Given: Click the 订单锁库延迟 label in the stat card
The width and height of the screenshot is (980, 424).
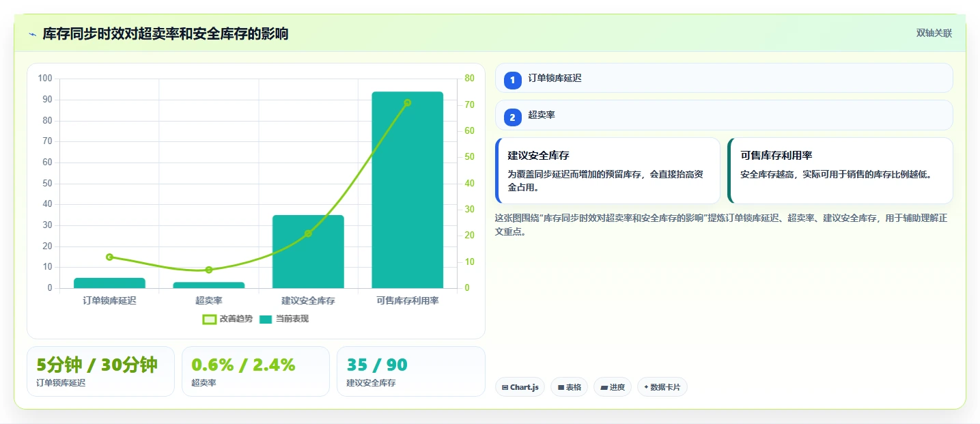Looking at the screenshot, I should click(61, 383).
